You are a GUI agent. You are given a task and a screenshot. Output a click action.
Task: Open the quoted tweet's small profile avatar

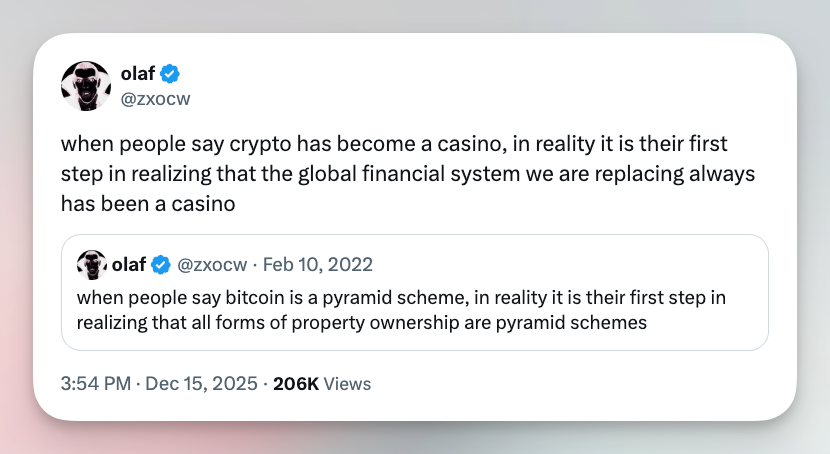click(92, 265)
